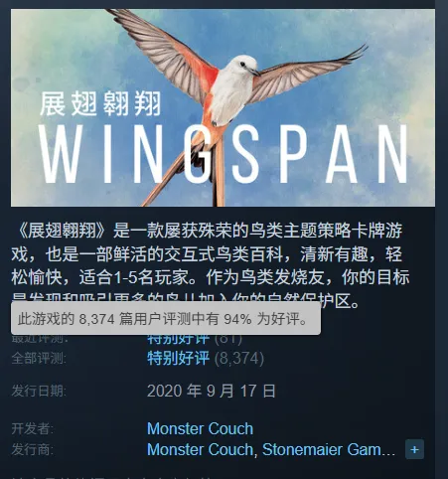Open recent reviews 特别好评 link

[178, 339]
